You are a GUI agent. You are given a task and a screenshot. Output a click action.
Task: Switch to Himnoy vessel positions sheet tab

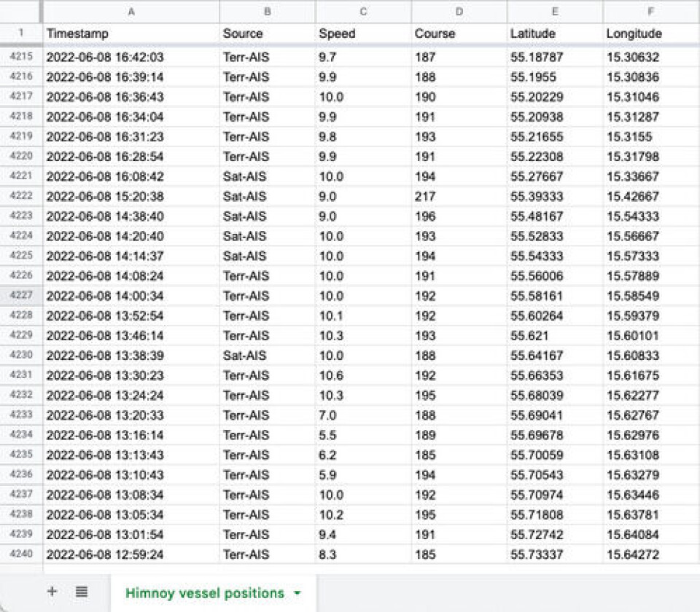click(x=204, y=593)
